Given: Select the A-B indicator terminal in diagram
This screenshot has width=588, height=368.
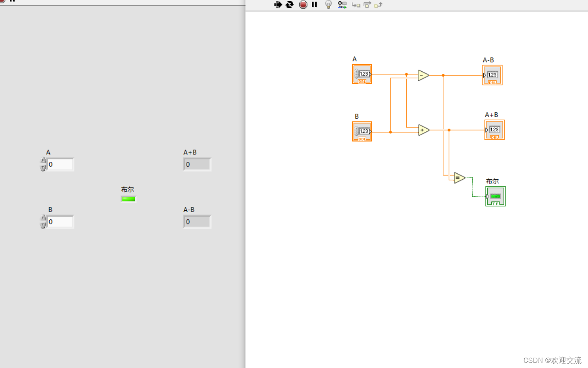Looking at the screenshot, I should pyautogui.click(x=492, y=75).
